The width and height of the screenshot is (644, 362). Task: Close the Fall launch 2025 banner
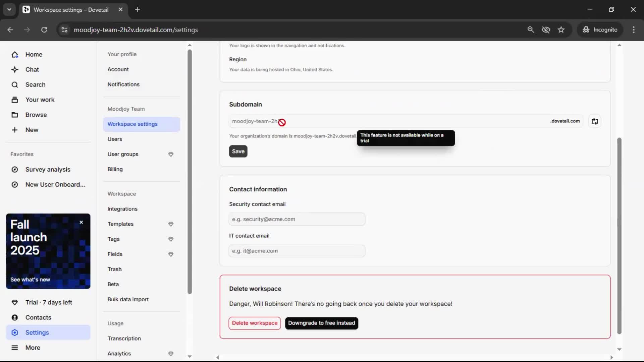pyautogui.click(x=81, y=223)
